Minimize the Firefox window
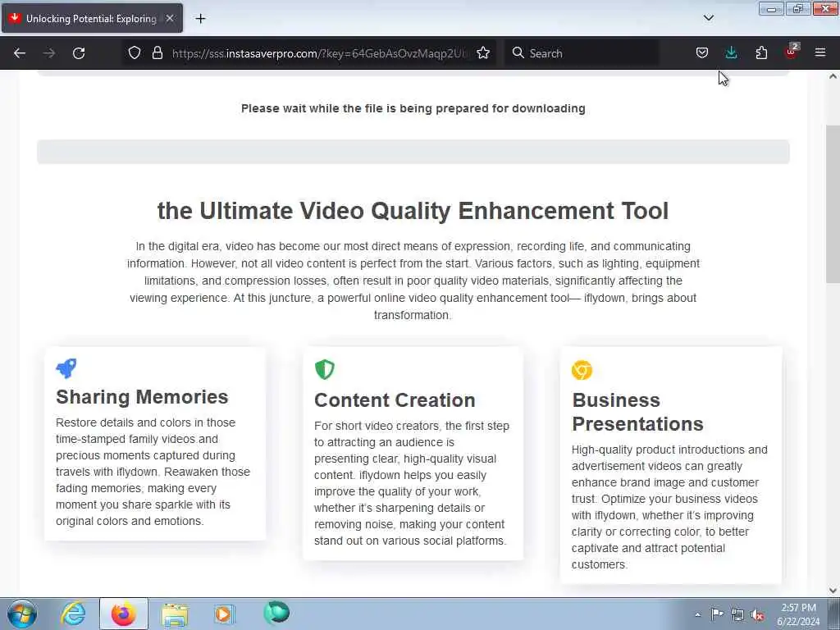Viewport: 840px width, 630px height. [x=771, y=9]
